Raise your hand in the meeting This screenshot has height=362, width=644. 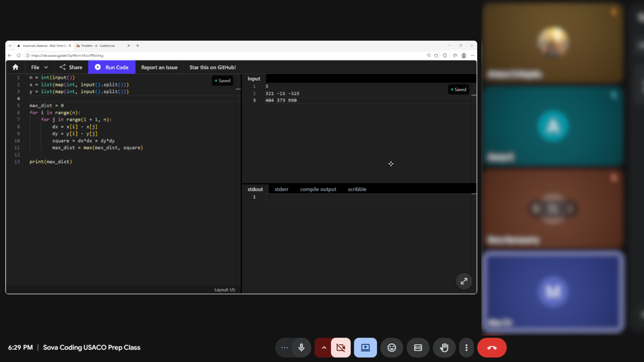click(x=444, y=348)
